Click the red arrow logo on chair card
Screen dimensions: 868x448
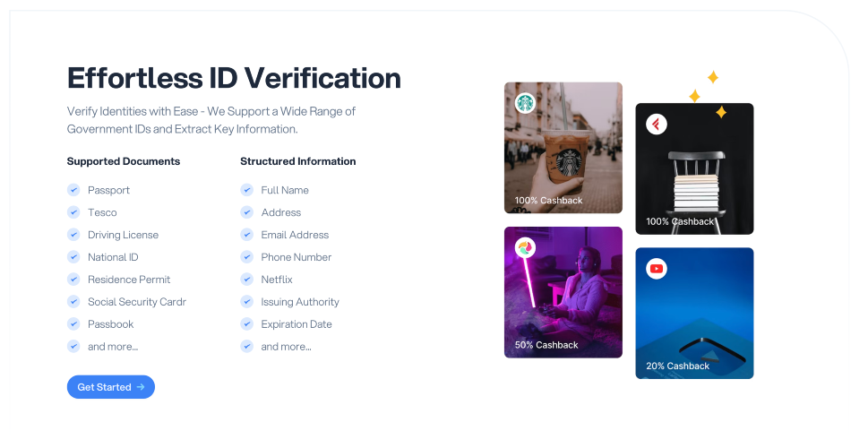657,124
